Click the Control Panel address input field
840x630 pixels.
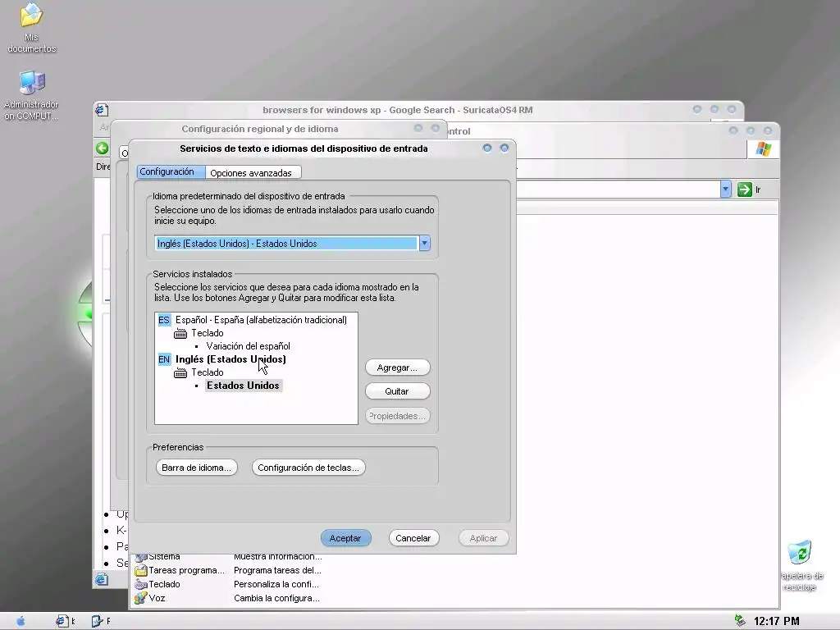click(618, 189)
